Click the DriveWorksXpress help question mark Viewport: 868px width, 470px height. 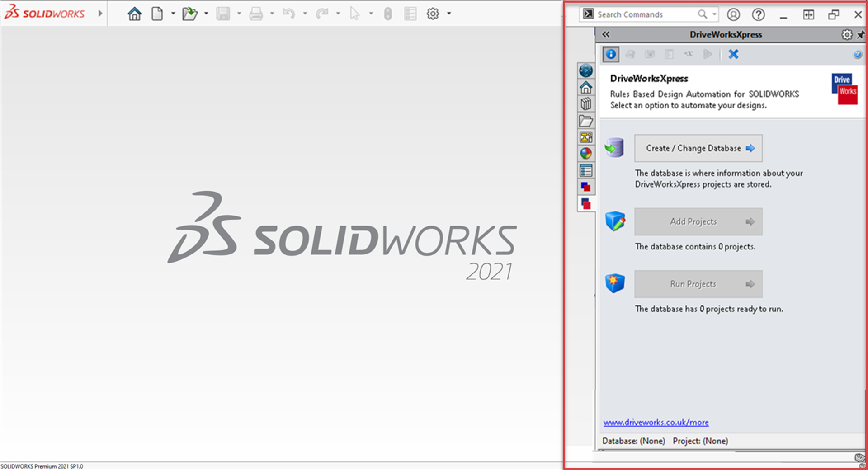[x=858, y=54]
